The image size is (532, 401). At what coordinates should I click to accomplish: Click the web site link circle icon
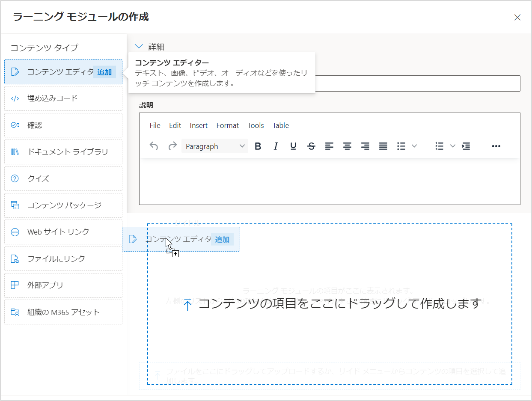(15, 232)
